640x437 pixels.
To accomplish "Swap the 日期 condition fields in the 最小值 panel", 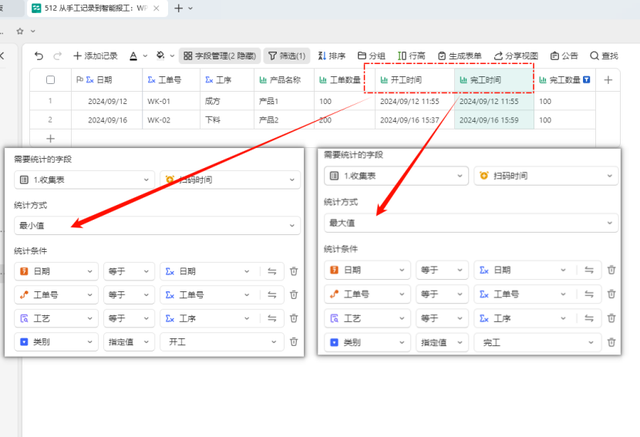I will click(x=272, y=271).
